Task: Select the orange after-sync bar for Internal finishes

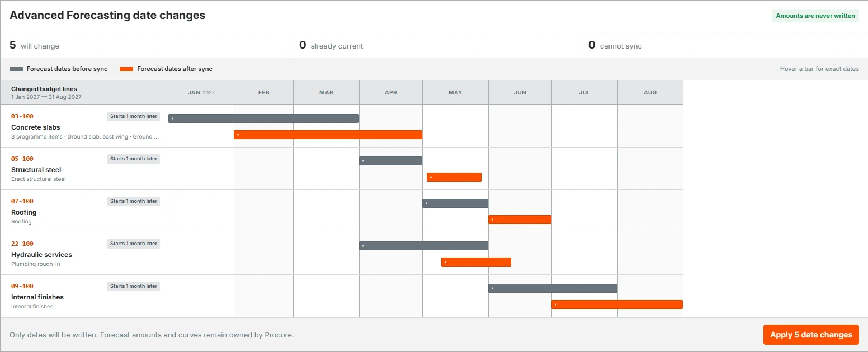Action: pyautogui.click(x=617, y=305)
